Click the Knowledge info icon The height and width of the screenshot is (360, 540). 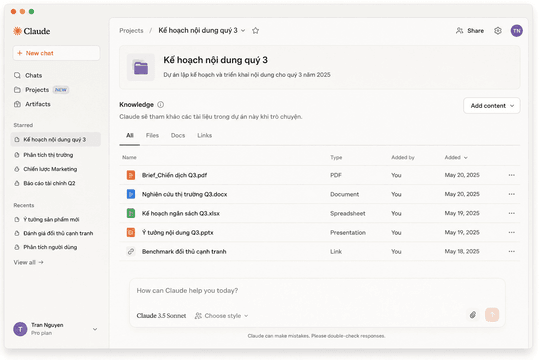(x=160, y=104)
